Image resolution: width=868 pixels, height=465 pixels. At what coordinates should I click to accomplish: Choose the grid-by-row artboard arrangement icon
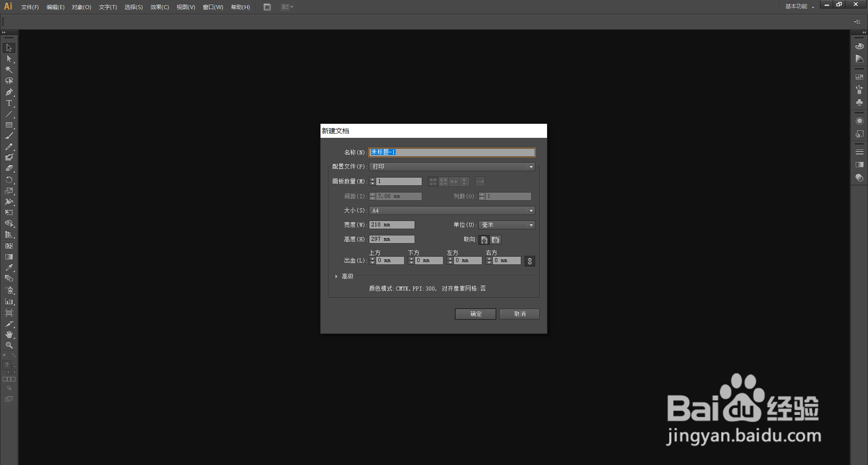[x=433, y=181]
